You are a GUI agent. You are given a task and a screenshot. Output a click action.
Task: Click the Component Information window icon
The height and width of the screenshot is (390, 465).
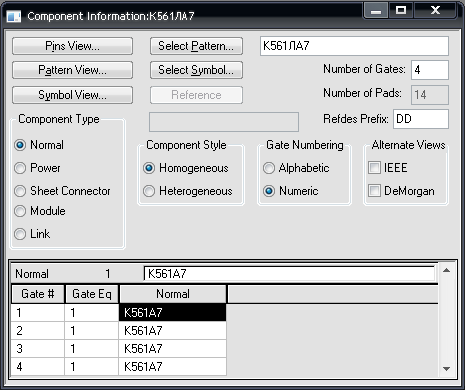coord(14,16)
